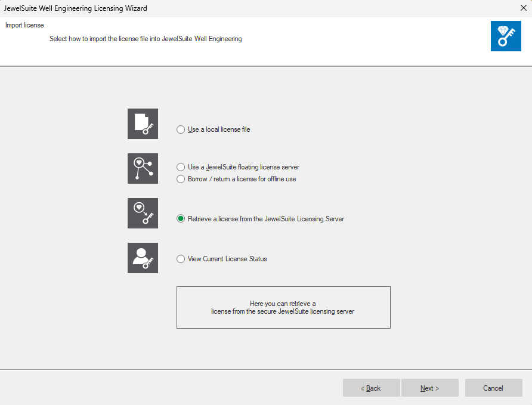Click the empty gray area below the description box

click(283, 349)
